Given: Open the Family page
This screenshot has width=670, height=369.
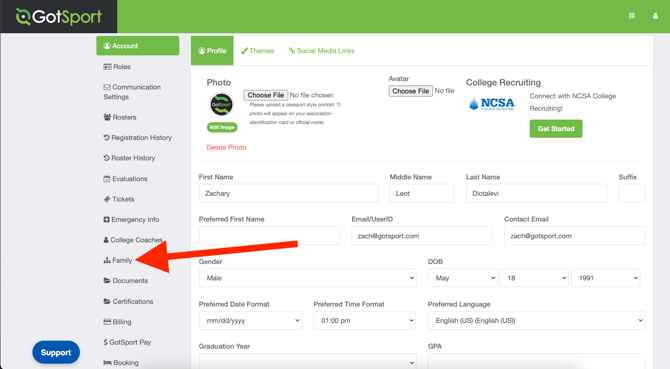Looking at the screenshot, I should pos(118,260).
